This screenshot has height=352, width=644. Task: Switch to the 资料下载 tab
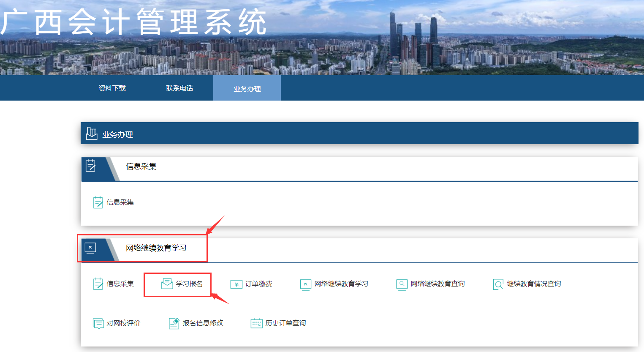tap(111, 87)
